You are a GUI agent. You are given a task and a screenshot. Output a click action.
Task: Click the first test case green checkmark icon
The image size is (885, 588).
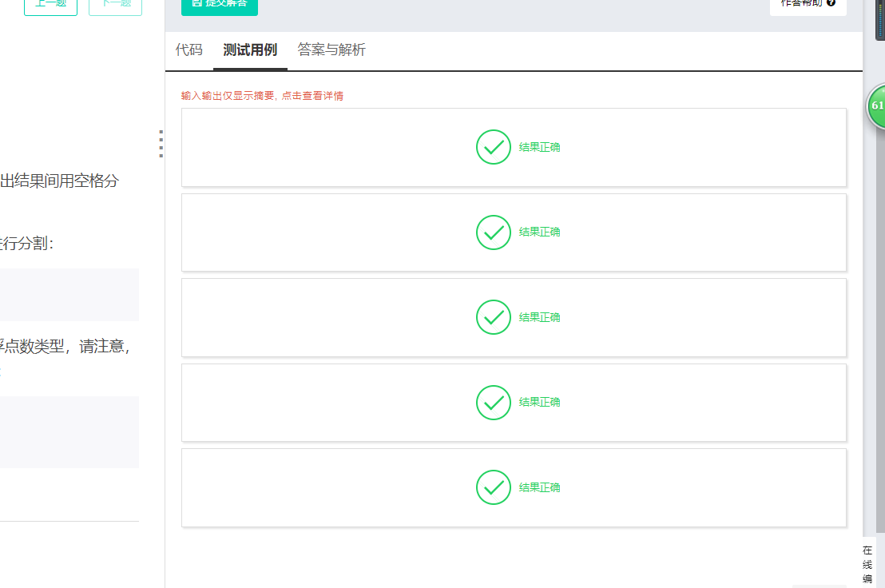tap(494, 147)
